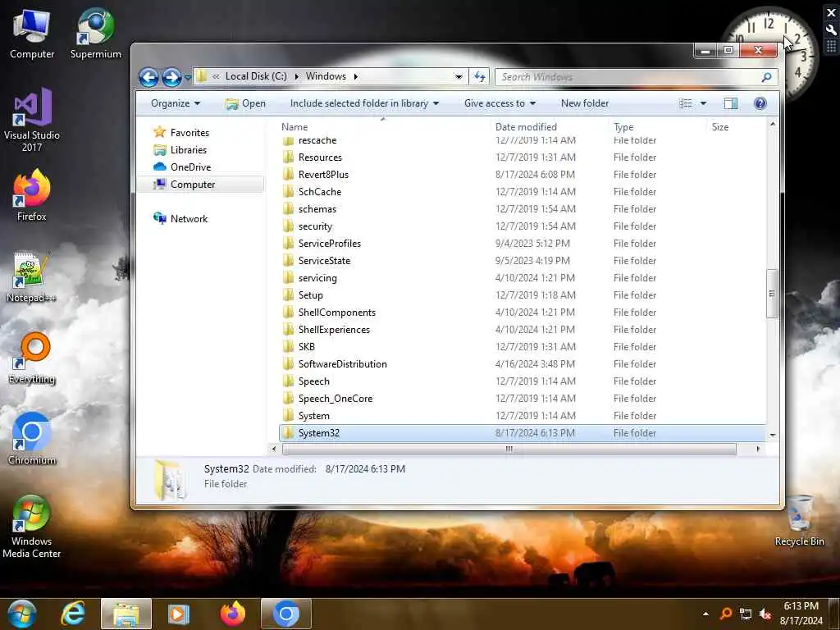Screen dimensions: 840x630
Task: Select Windows Media Center desktop shortcut
Action: 32,527
